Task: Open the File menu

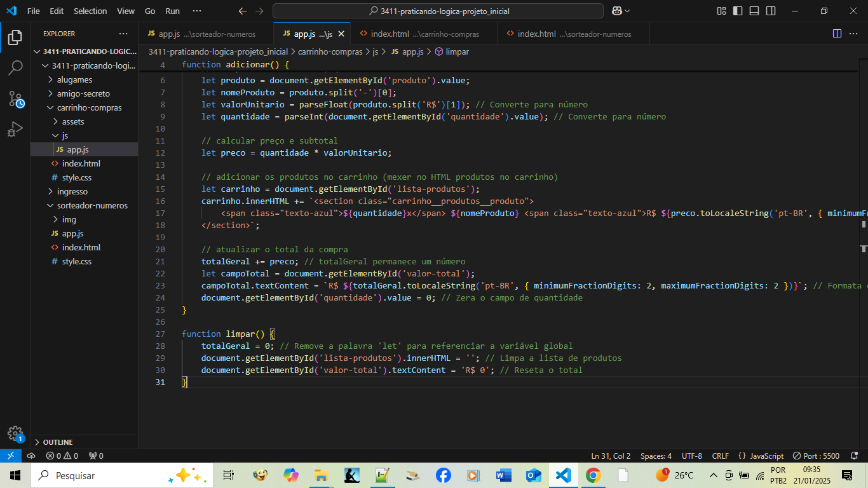Action: [x=33, y=11]
